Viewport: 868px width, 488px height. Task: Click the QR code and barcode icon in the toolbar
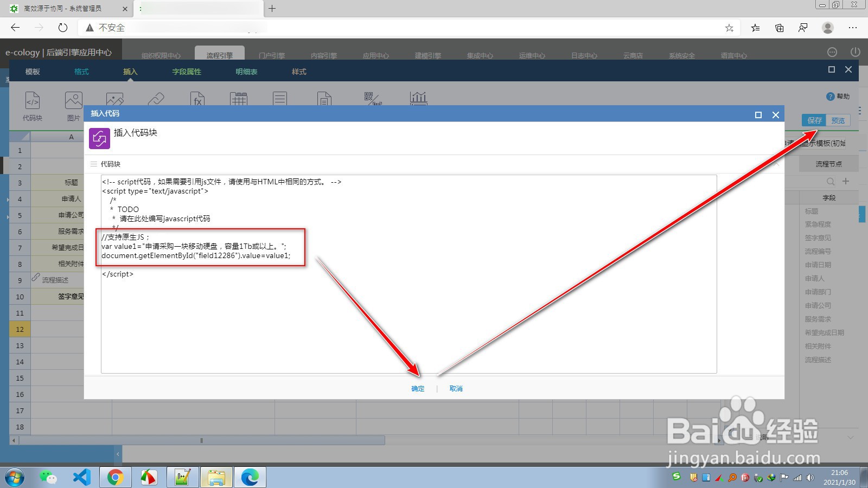pos(373,99)
